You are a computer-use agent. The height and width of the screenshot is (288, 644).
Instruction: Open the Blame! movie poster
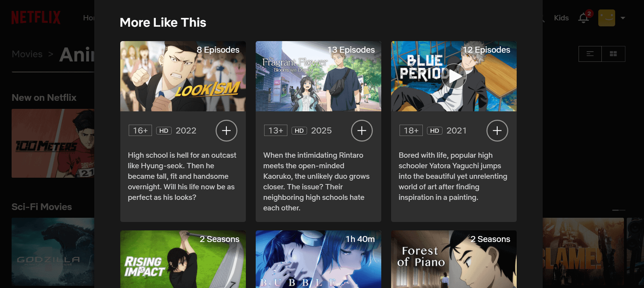click(583, 251)
